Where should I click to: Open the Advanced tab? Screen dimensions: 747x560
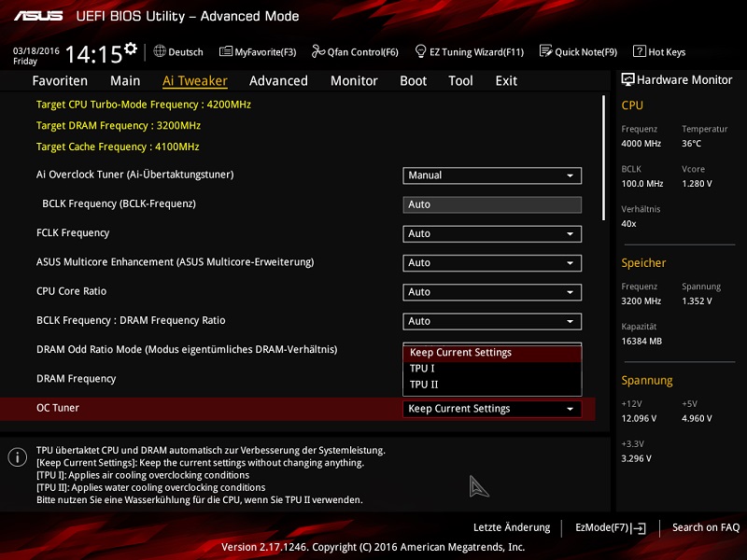[x=278, y=81]
